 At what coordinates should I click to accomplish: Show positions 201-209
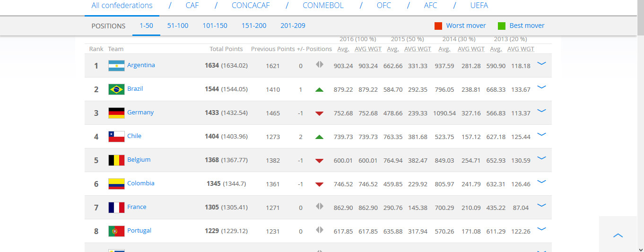[x=293, y=26]
